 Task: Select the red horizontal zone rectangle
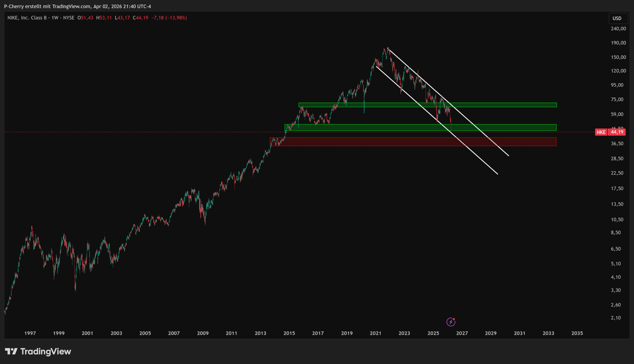[526, 142]
